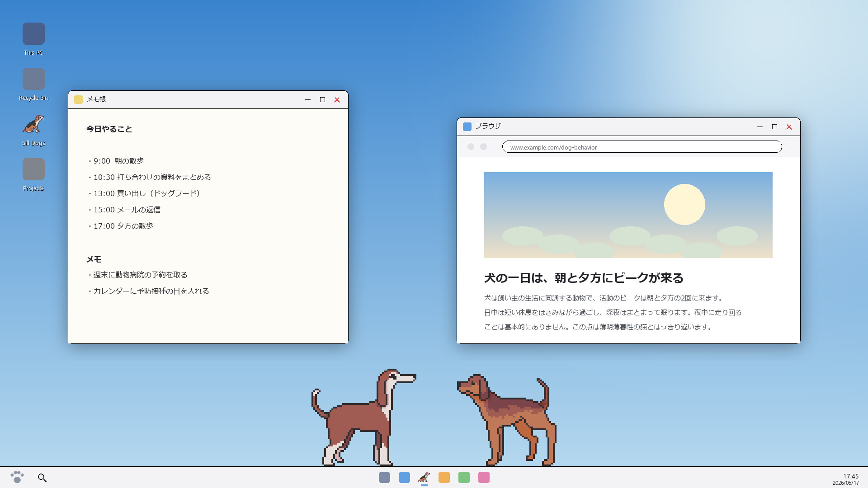Open the taskbar search magnifier
868x488 pixels.
[42, 478]
